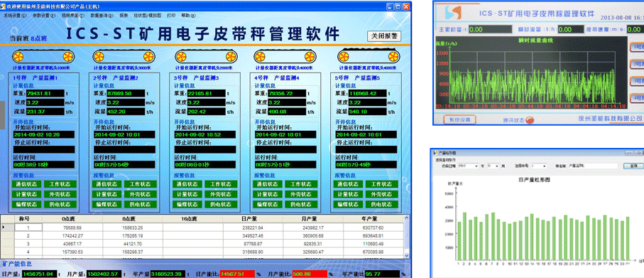Click the 0点班 column header

72,219
